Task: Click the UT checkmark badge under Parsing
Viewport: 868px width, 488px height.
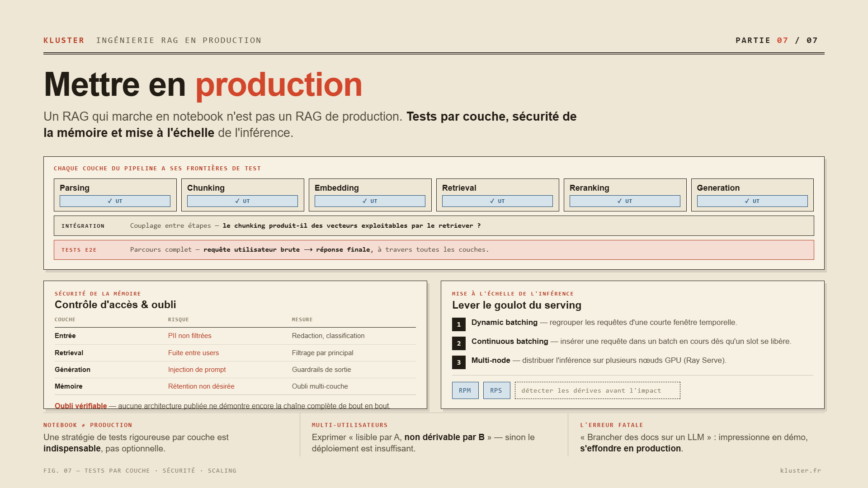Action: (115, 201)
